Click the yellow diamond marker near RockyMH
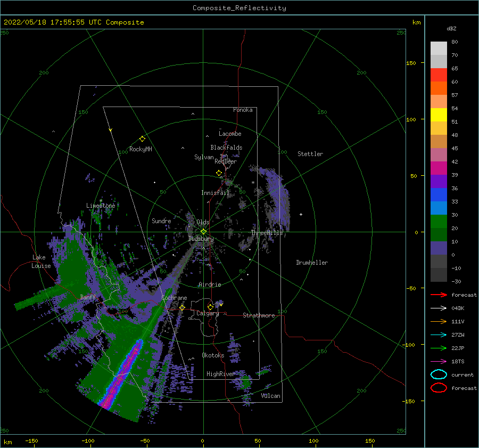 (x=142, y=139)
